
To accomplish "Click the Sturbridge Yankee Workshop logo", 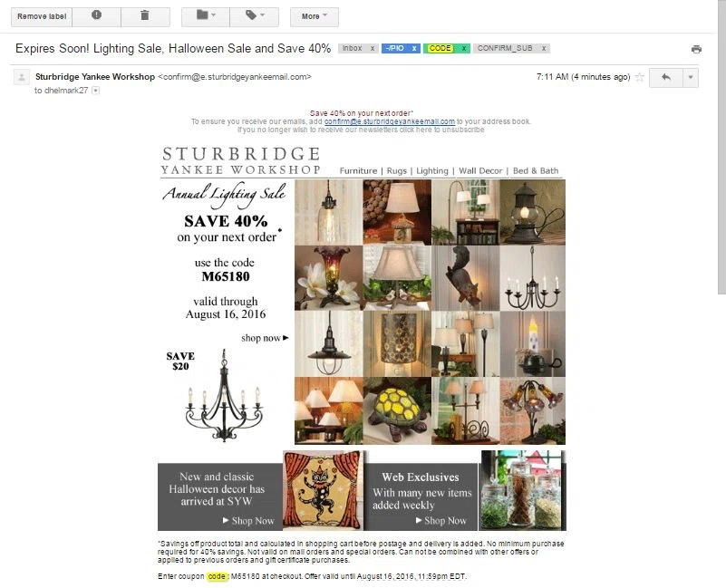I will [x=241, y=160].
